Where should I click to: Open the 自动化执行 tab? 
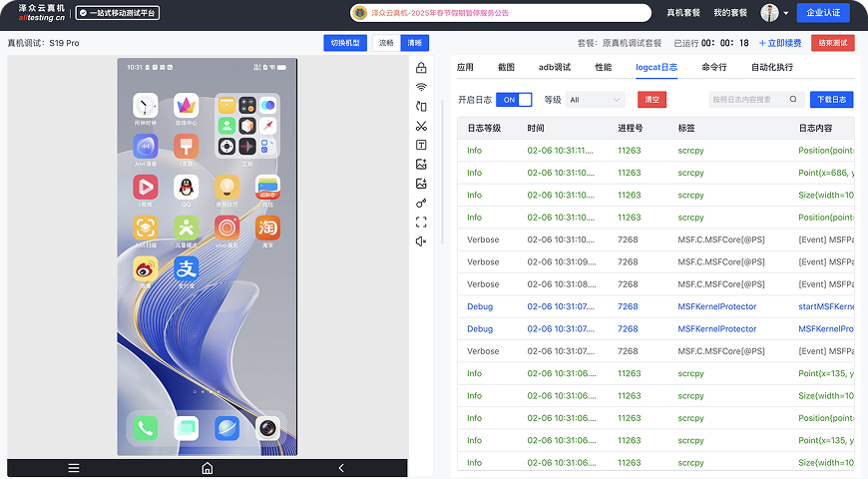tap(772, 68)
